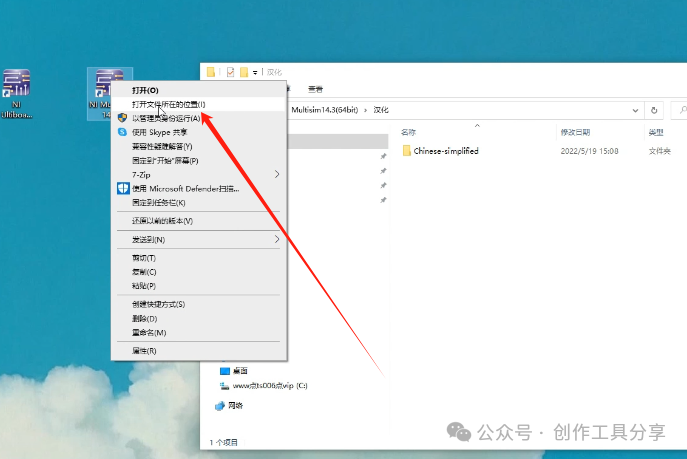Click the Microsoft Defender shield icon
Screen dimensions: 687x459
coord(123,188)
